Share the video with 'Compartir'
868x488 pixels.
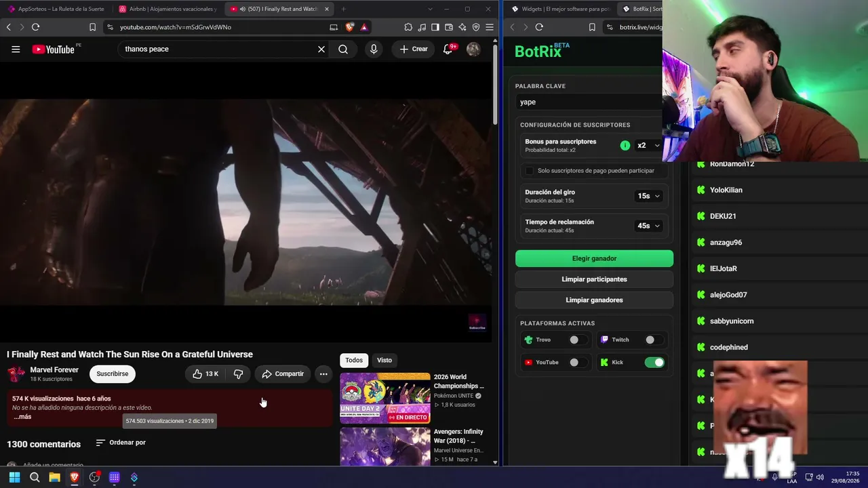283,373
